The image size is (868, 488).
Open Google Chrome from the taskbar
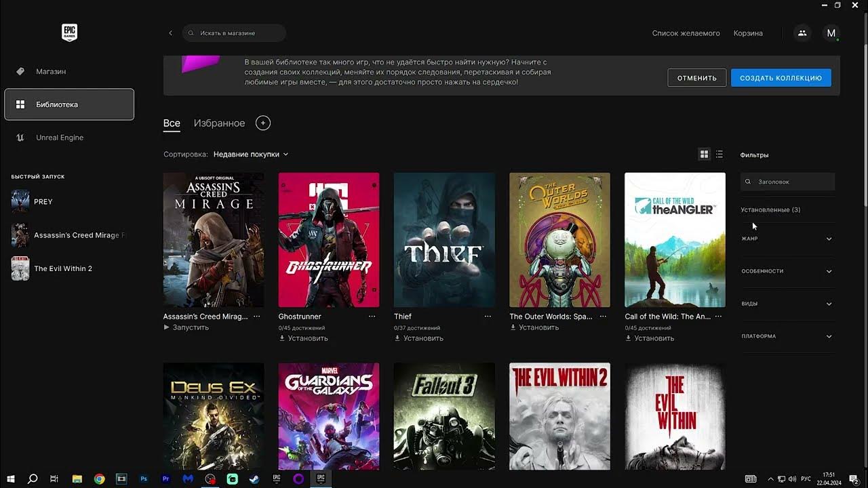click(99, 479)
